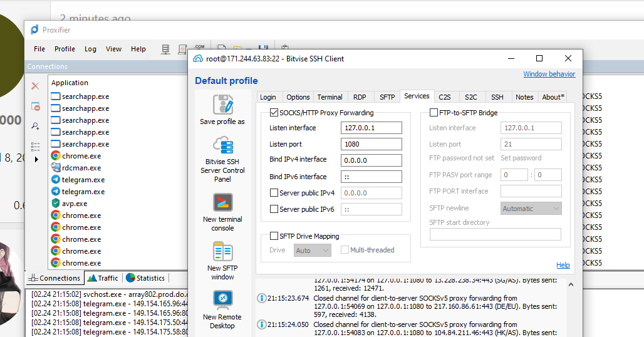This screenshot has height=337, width=644.
Task: Open Bitvise SSH Server Control Panel
Action: (x=222, y=145)
